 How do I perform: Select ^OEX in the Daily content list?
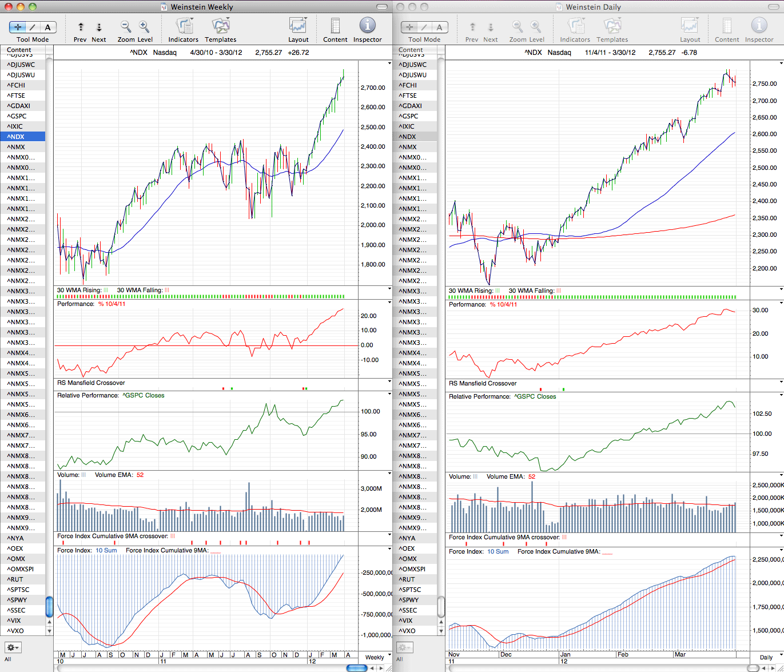point(415,548)
